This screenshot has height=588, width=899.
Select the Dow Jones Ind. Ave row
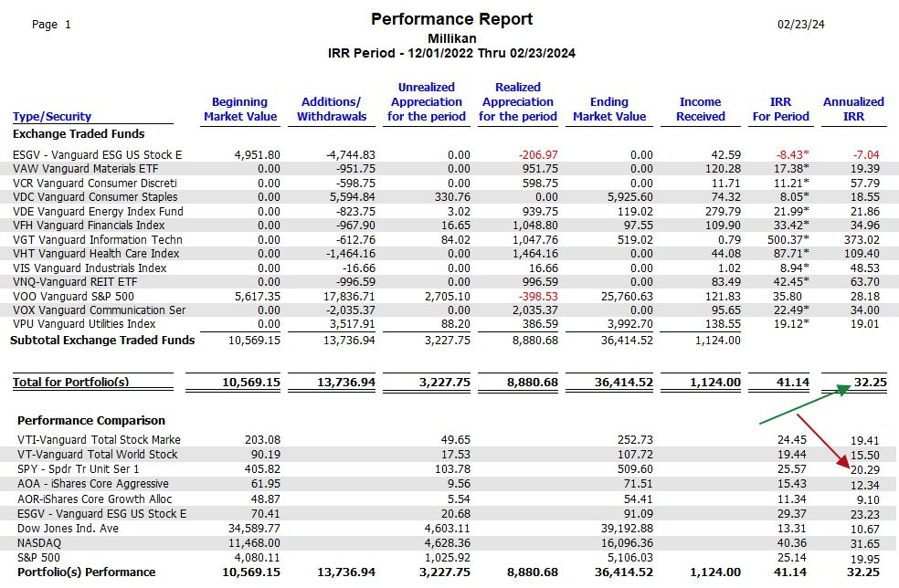(x=449, y=528)
